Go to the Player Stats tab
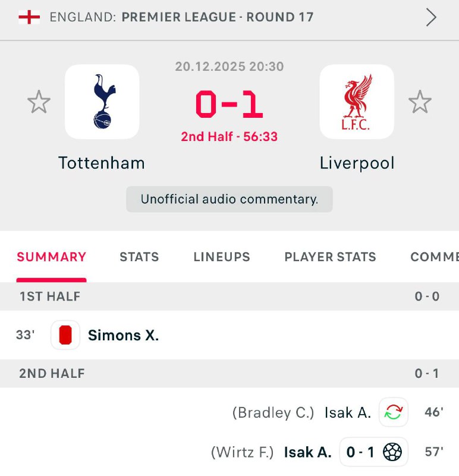The height and width of the screenshot is (476, 459). tap(330, 257)
